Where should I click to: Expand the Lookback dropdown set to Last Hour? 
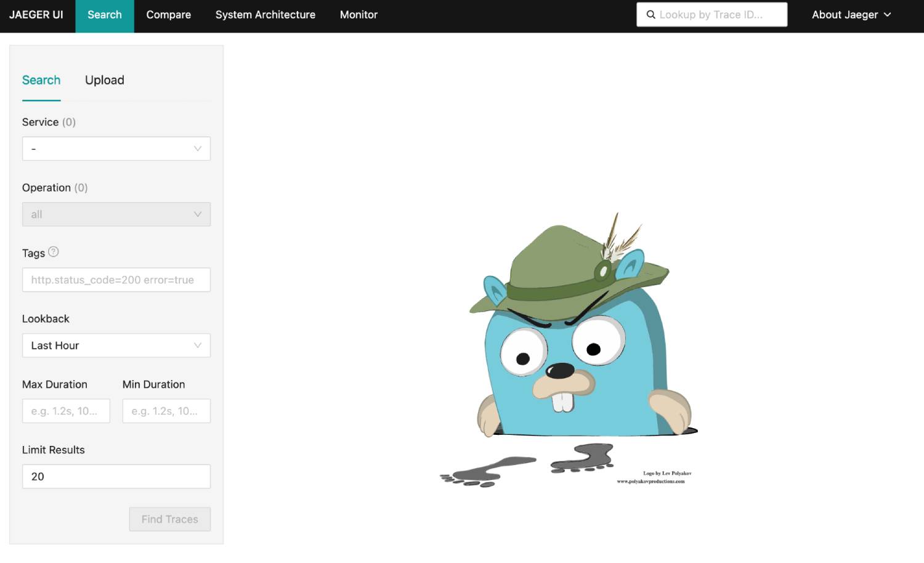(x=116, y=346)
